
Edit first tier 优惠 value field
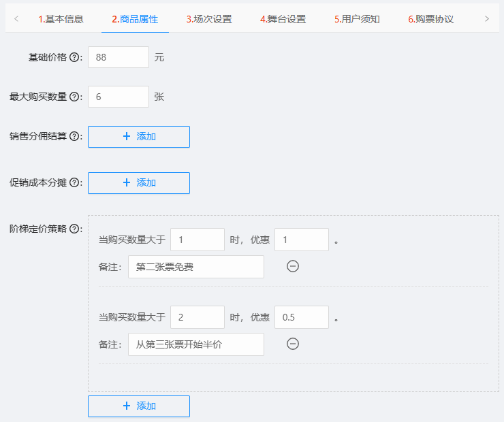pos(302,240)
